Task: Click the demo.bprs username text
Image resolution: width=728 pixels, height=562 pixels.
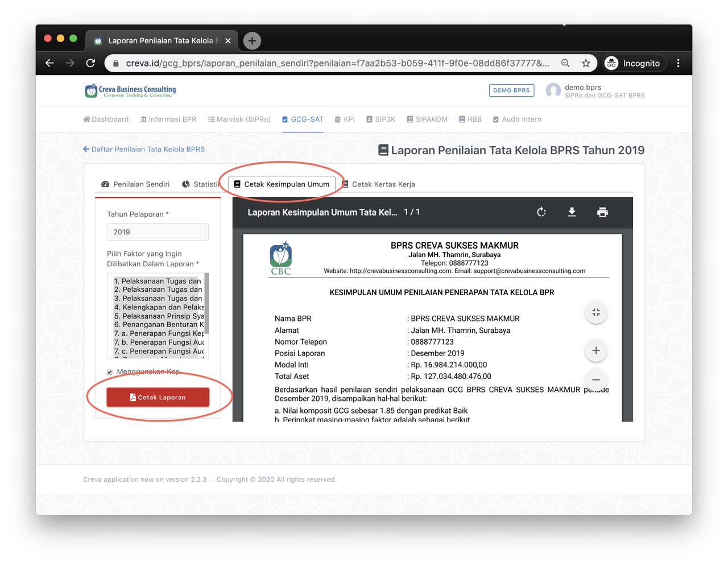Action: click(x=583, y=87)
